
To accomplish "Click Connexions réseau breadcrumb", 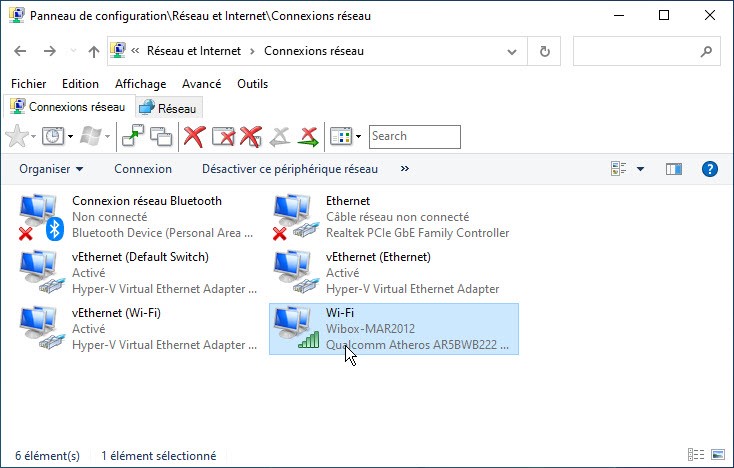I will [x=314, y=51].
